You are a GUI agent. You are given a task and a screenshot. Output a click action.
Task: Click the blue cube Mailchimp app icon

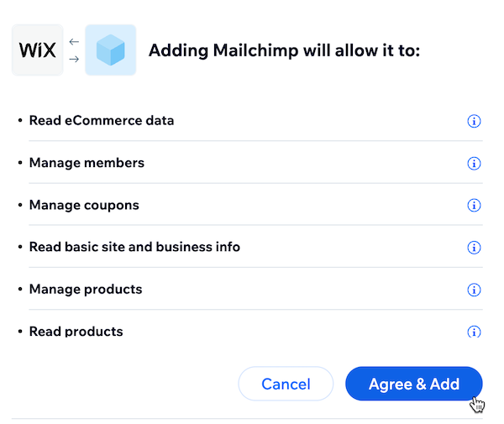click(x=111, y=50)
